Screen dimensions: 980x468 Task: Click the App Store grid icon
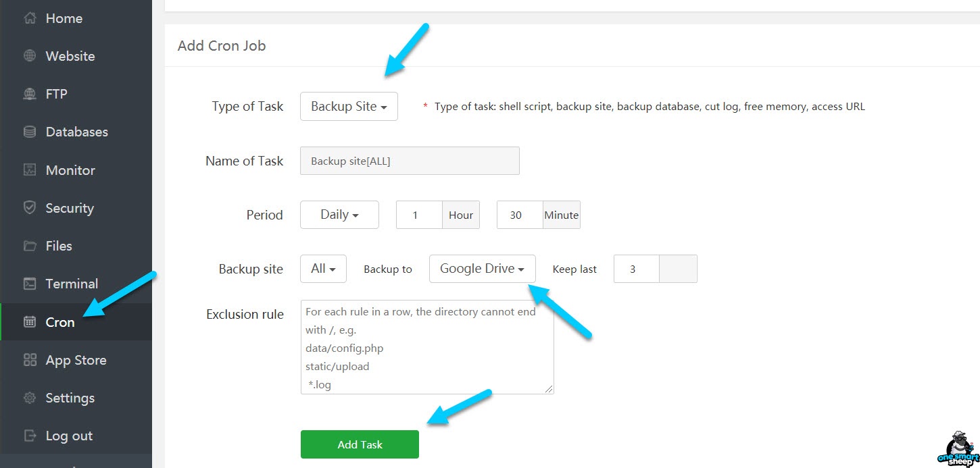coord(30,360)
